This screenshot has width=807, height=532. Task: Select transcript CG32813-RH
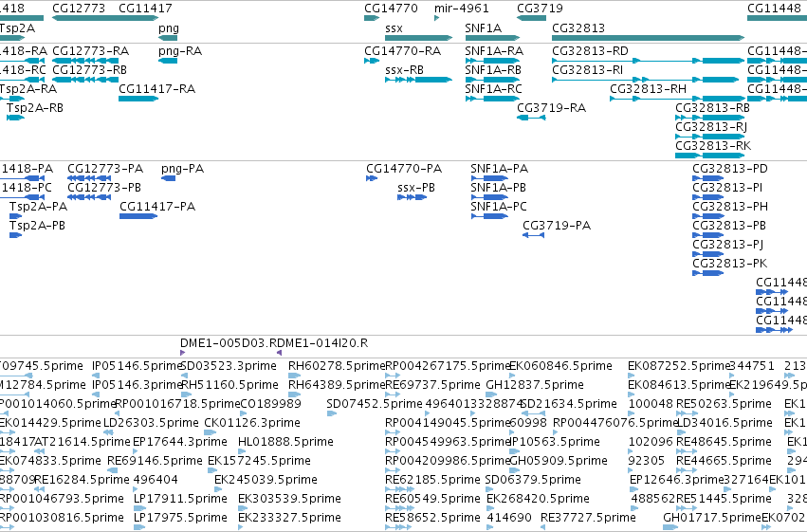(x=649, y=89)
